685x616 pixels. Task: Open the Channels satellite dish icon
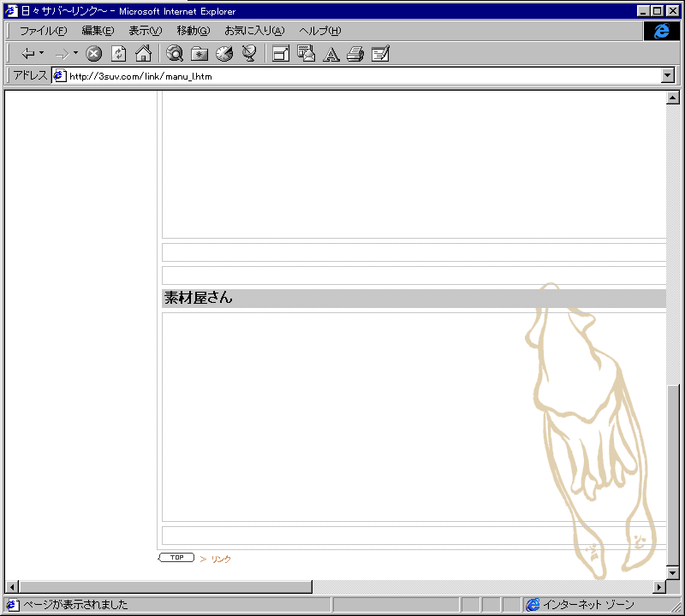249,54
